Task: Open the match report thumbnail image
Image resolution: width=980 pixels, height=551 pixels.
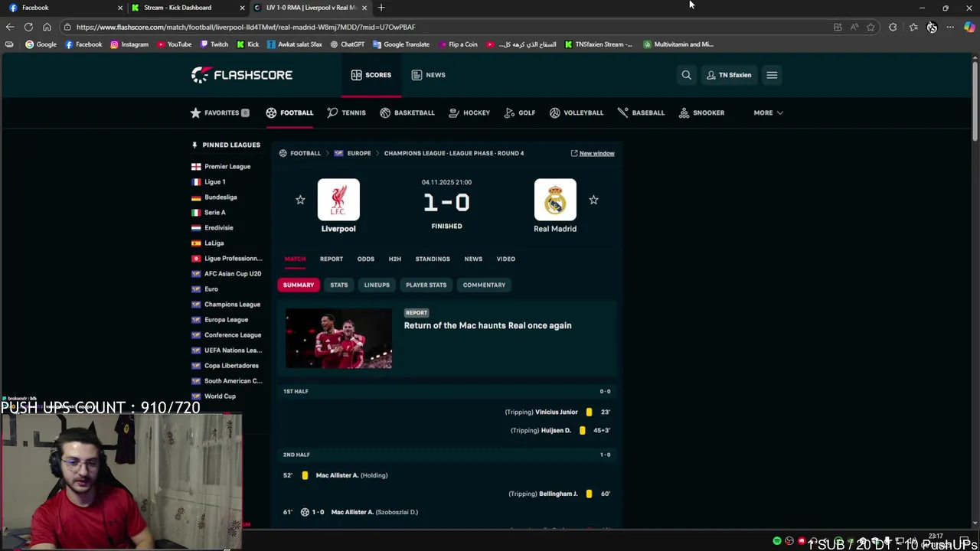Action: click(x=338, y=338)
